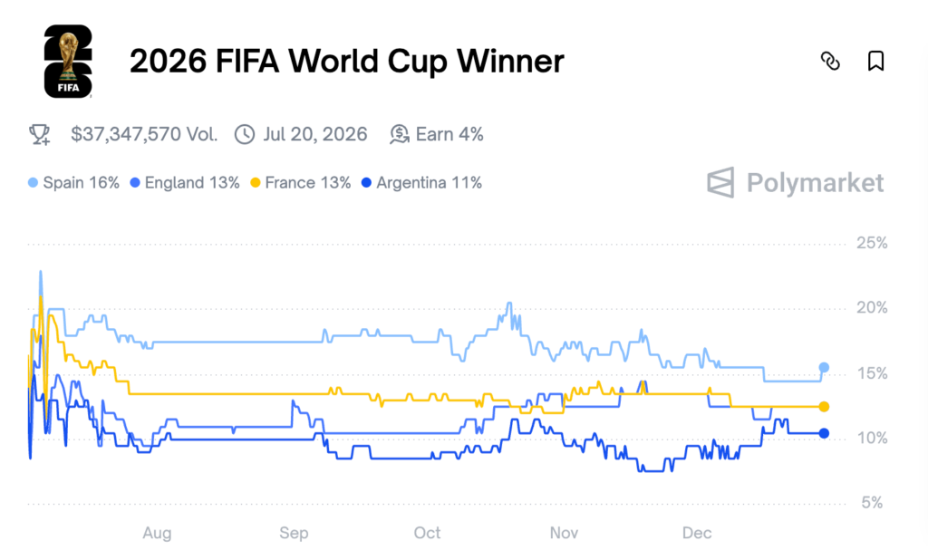This screenshot has width=928, height=560.
Task: Click Argentina's endpoint marker on the chart
Action: point(824,433)
